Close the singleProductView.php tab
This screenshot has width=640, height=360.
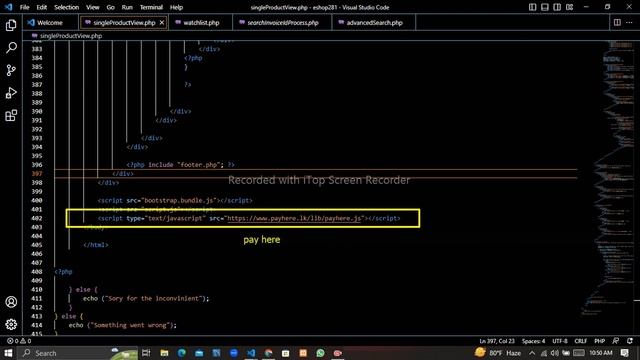coord(162,22)
